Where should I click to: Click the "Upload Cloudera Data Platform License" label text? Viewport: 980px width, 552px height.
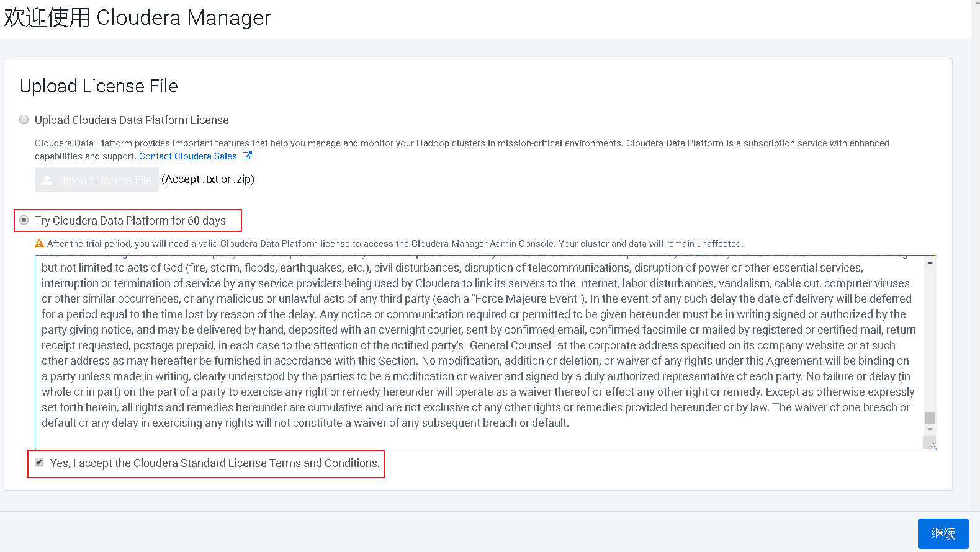[132, 120]
